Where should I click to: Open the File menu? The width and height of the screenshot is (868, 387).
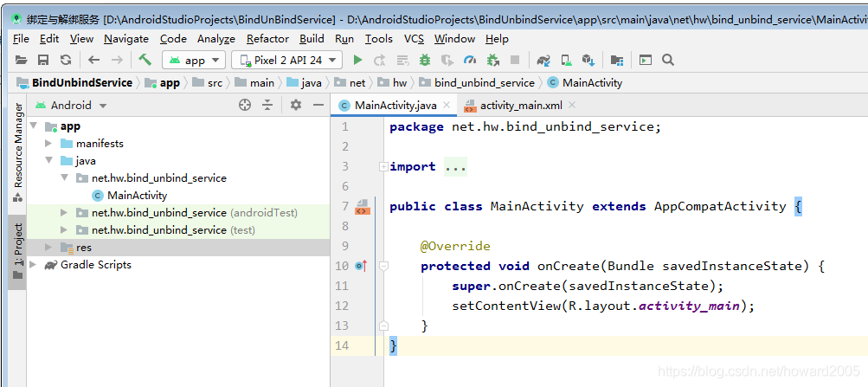21,39
